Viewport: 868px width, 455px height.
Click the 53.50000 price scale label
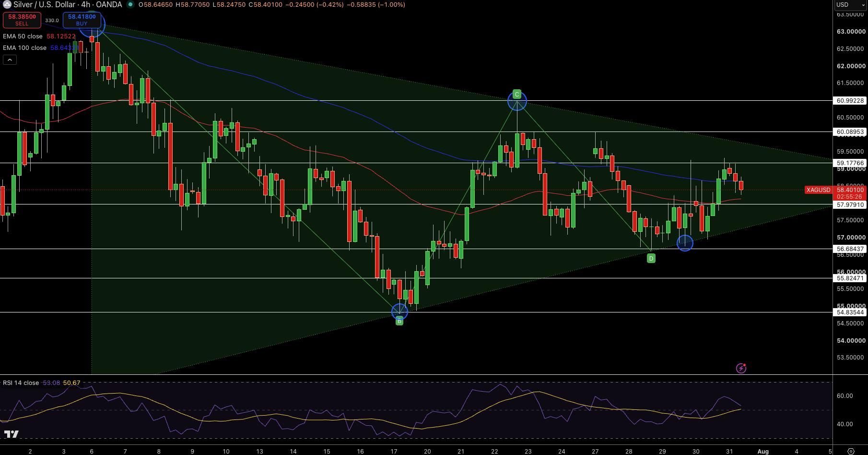(x=851, y=358)
